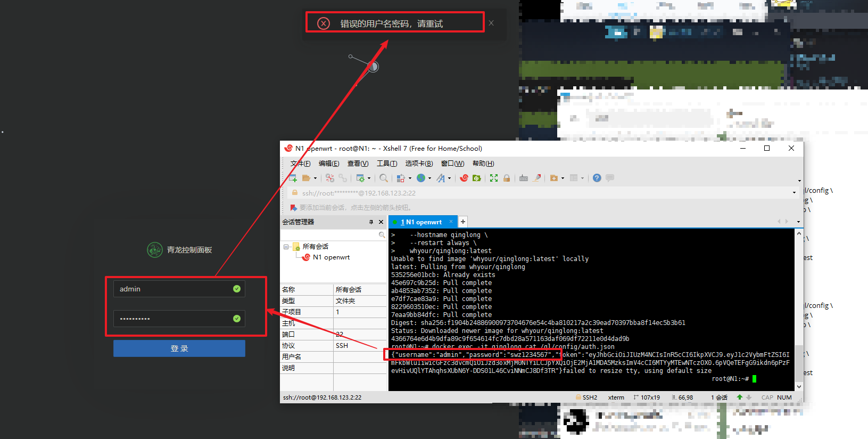Click the speech bubble feedback icon
868x439 pixels.
610,178
